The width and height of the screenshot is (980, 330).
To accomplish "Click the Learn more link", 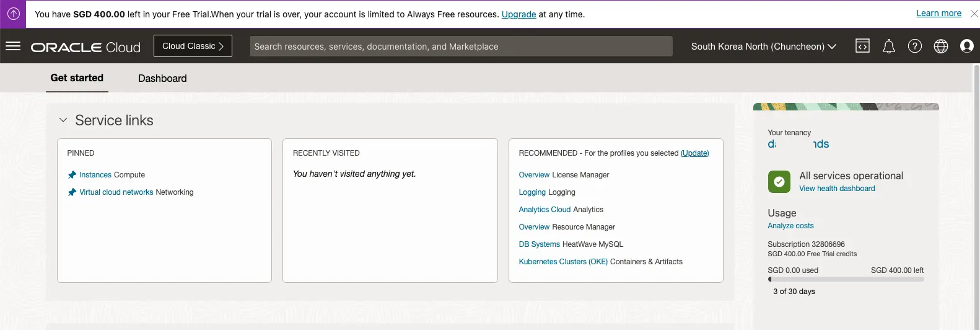I will (939, 14).
